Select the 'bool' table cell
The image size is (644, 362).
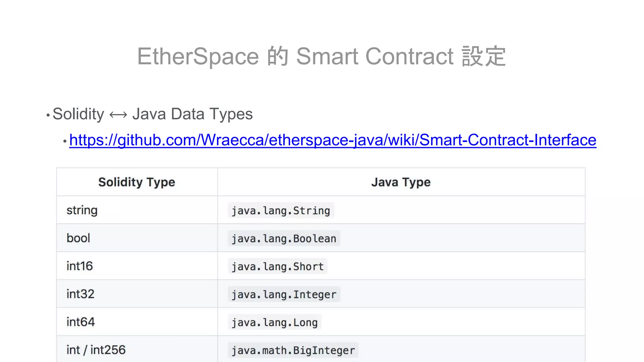tap(137, 238)
